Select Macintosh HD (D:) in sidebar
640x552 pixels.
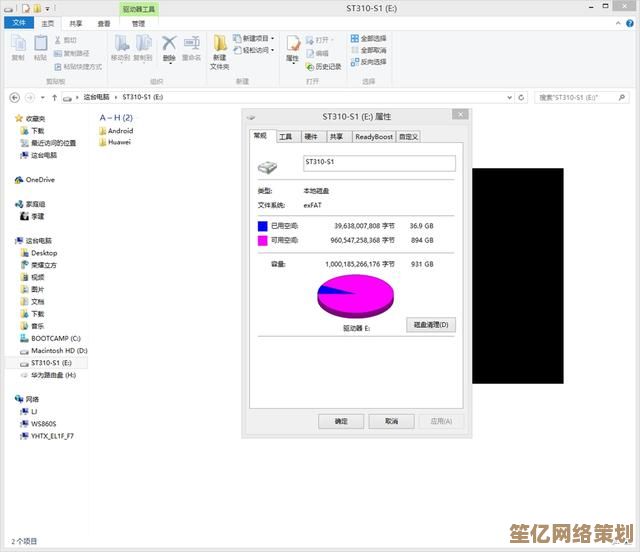click(x=58, y=351)
